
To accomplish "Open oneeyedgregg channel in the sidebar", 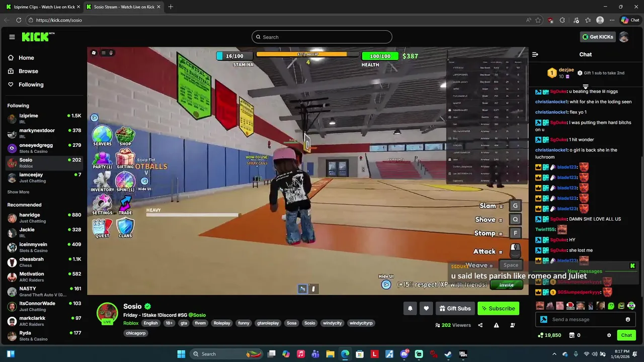I will coord(44,148).
